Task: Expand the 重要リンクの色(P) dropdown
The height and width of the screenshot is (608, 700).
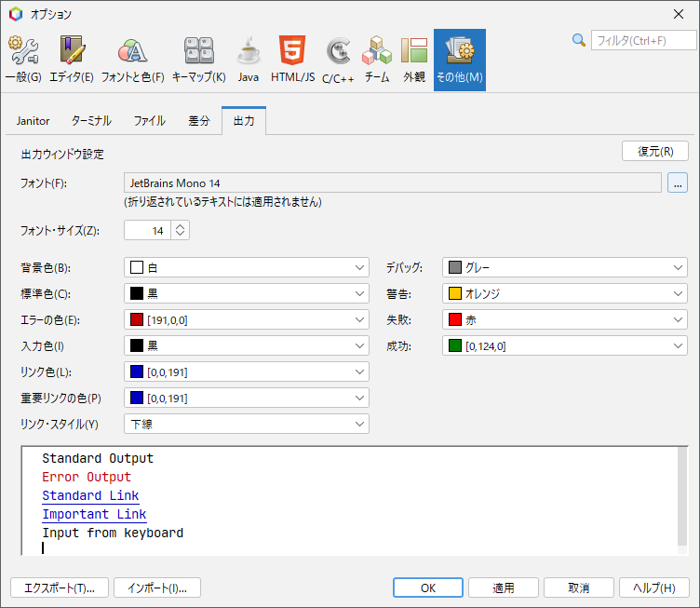Action: coord(247,398)
